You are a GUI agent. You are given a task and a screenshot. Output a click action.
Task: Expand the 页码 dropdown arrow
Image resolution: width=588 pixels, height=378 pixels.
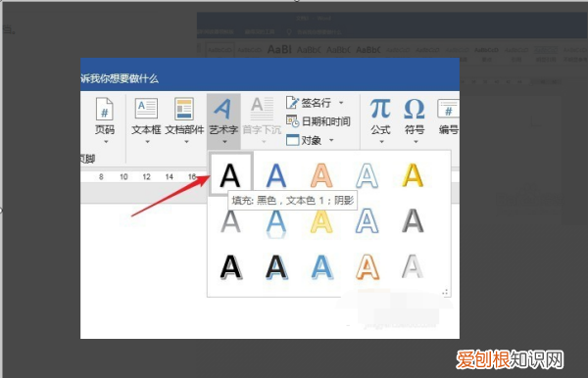click(x=106, y=142)
